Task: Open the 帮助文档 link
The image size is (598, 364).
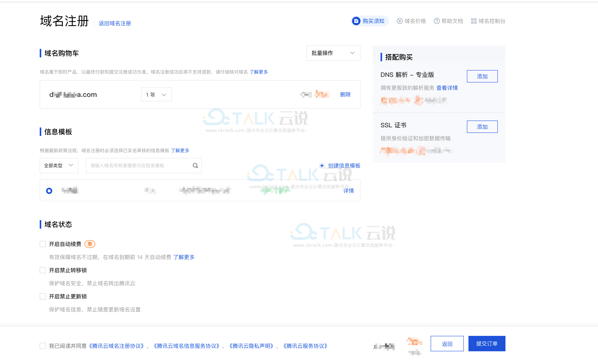Action: pyautogui.click(x=448, y=21)
